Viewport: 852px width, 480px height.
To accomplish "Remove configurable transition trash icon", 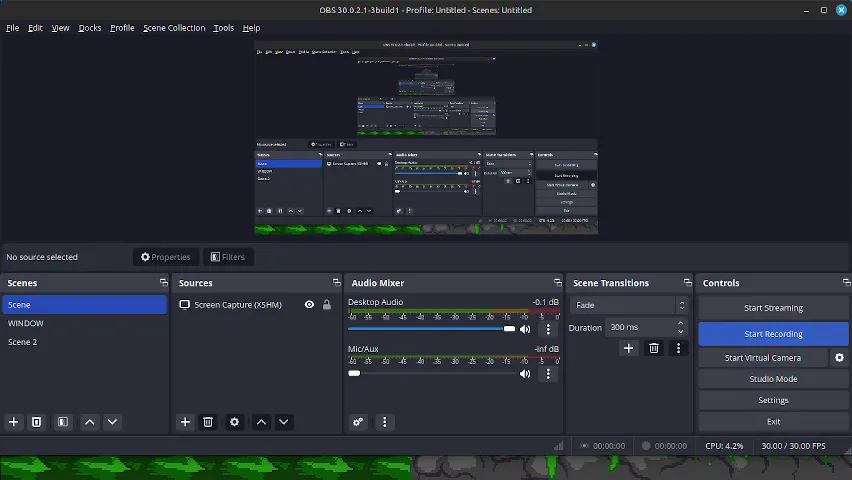I will [x=654, y=348].
